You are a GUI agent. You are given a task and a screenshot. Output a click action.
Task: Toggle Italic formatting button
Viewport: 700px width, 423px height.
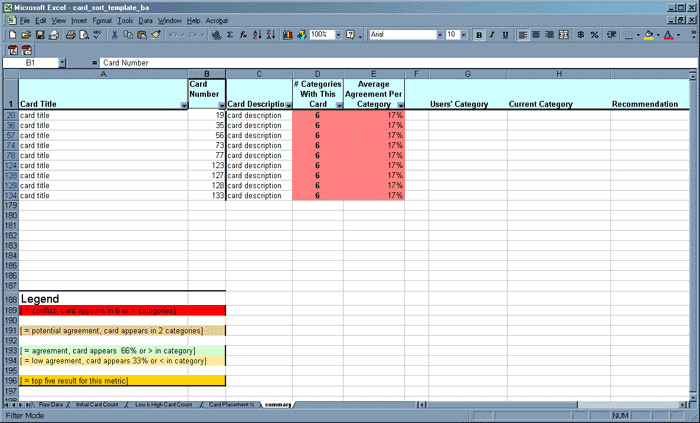click(492, 34)
